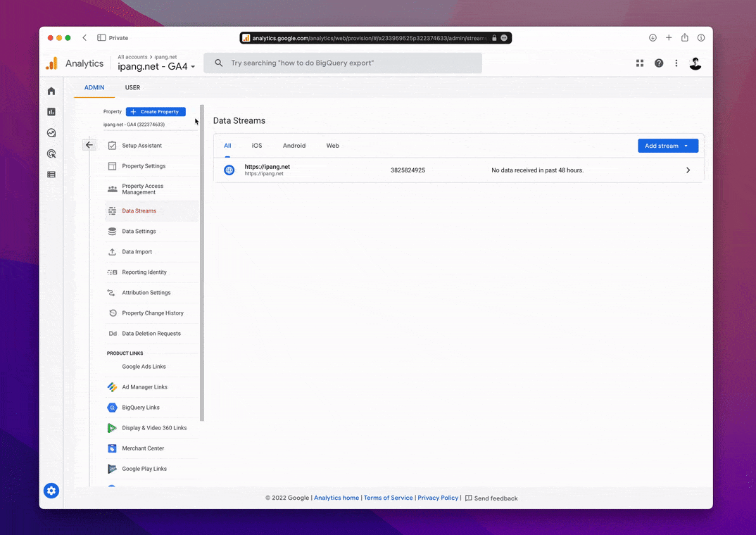
Task: Open the Home icon in left sidebar
Action: click(51, 91)
